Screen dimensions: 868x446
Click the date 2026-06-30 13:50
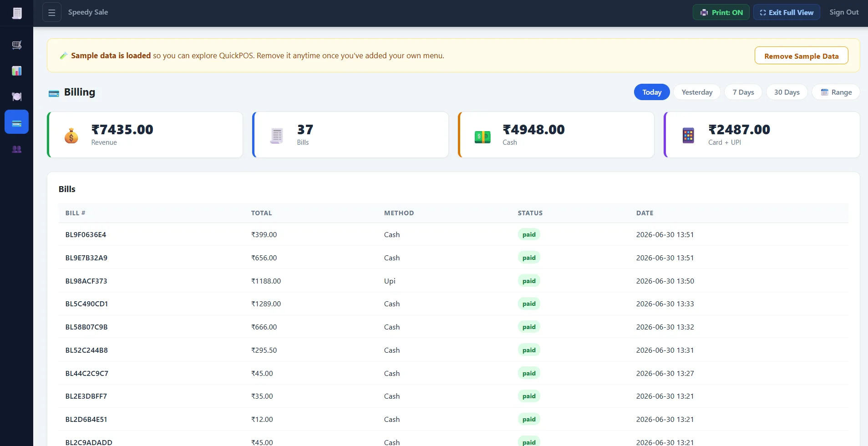coord(665,281)
